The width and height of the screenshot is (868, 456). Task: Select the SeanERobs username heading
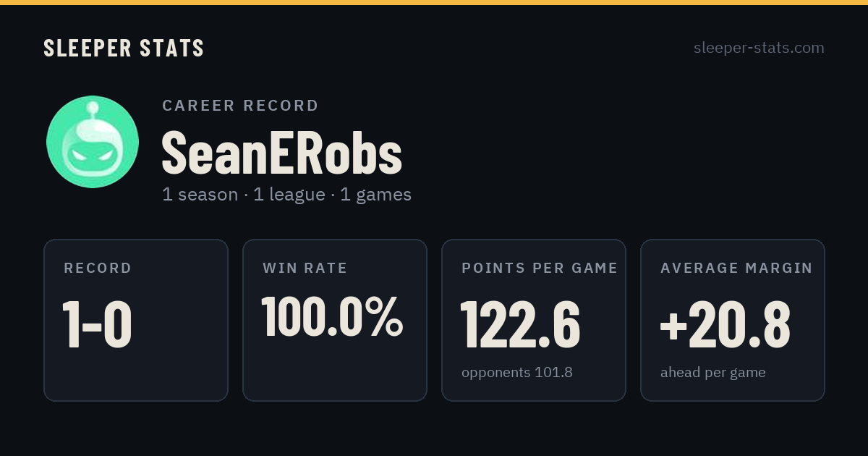[281, 153]
